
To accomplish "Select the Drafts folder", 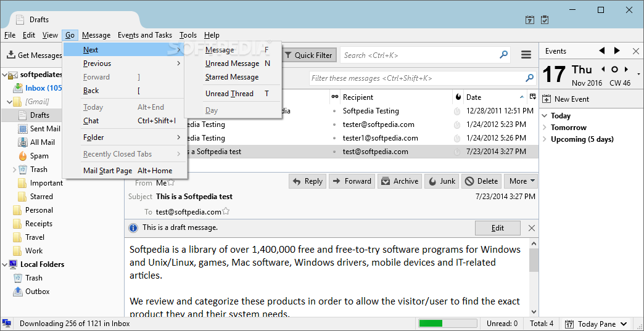I will click(39, 115).
